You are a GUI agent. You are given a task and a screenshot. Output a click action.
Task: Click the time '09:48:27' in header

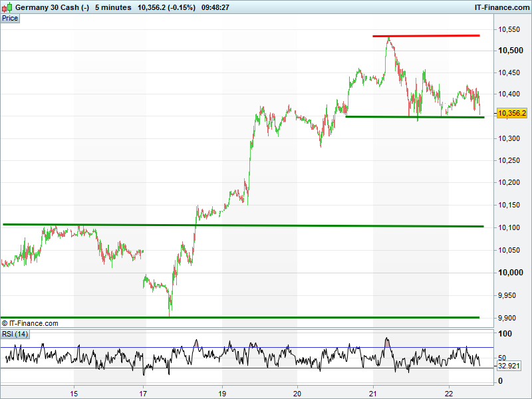215,7
